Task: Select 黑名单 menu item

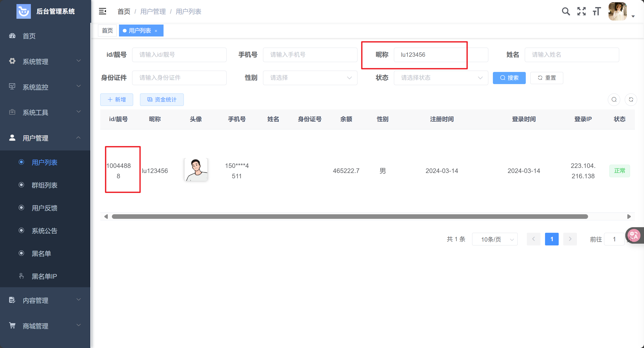Action: 41,254
